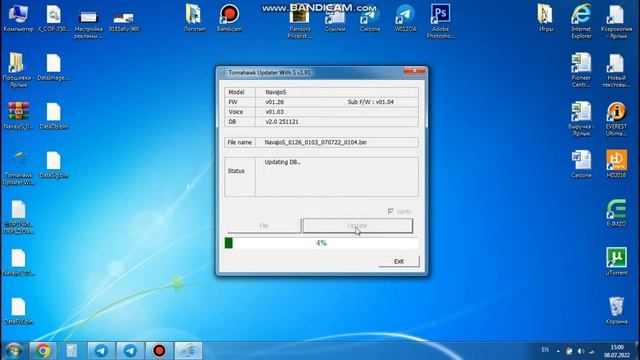Click the Exit button in updater dialog
Viewport: 640px width, 360px height.
click(399, 261)
